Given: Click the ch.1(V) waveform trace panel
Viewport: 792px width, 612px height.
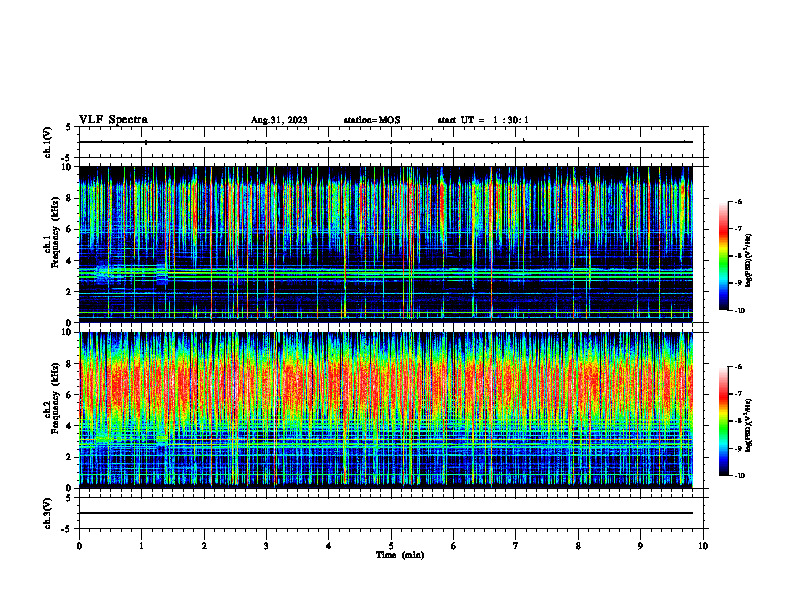Looking at the screenshot, I should pos(391,142).
